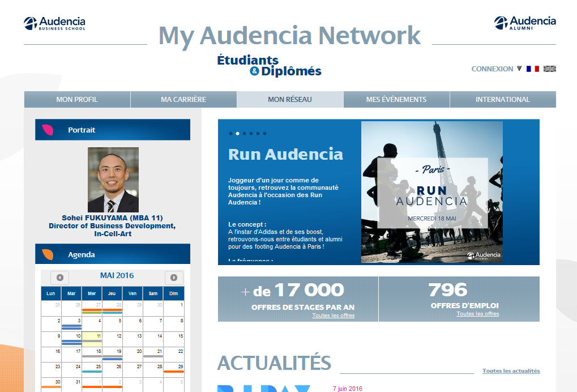Screen dimensions: 577x392
Task: Select day 12 in the May calendar
Action: click(112, 339)
